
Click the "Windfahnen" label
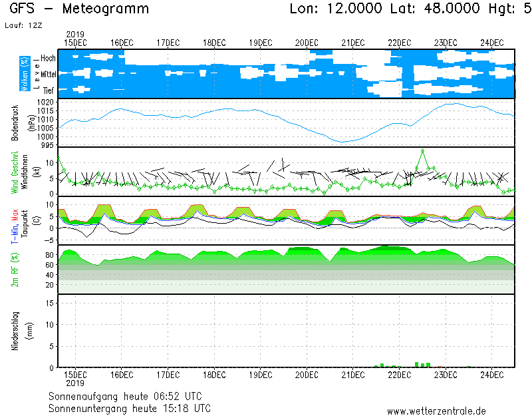pyautogui.click(x=25, y=172)
